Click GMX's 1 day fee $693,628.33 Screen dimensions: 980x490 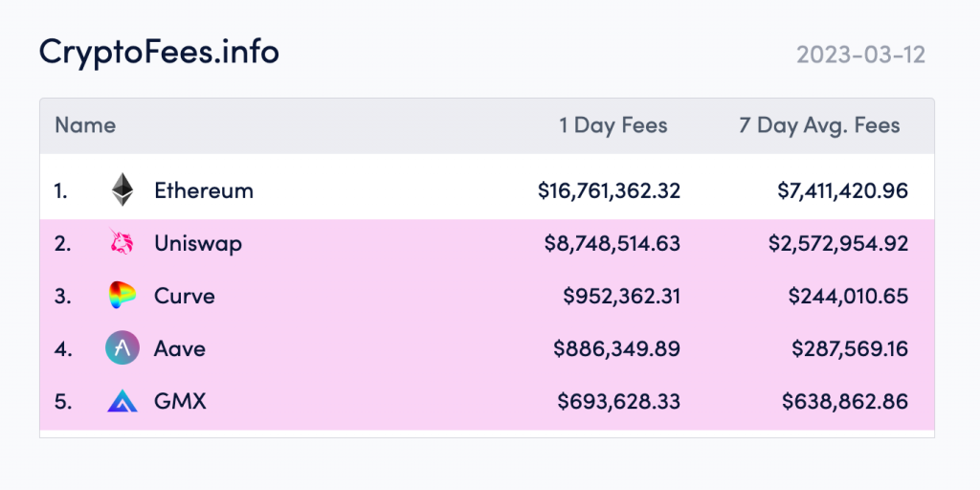tap(618, 401)
